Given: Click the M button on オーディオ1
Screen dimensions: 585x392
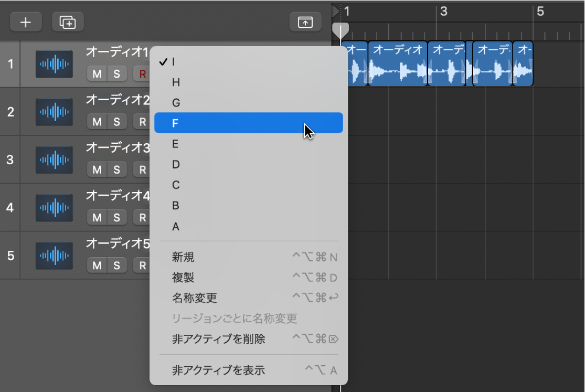Looking at the screenshot, I should click(x=96, y=73).
